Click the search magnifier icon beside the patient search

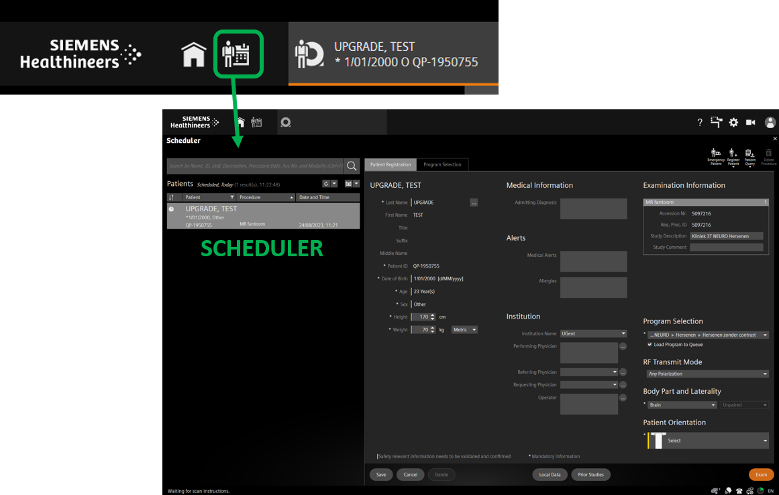point(352,165)
